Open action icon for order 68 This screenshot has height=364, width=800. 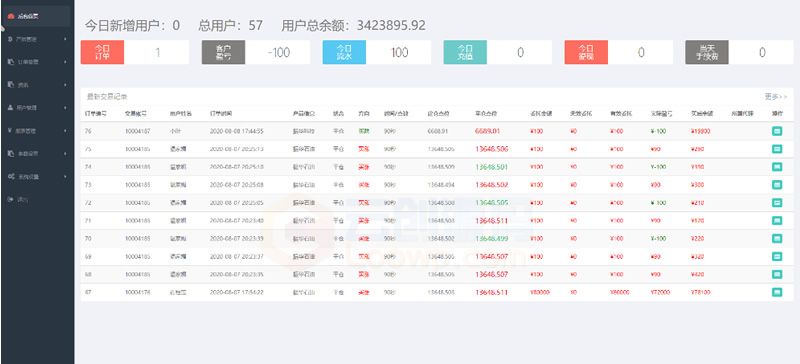777,274
